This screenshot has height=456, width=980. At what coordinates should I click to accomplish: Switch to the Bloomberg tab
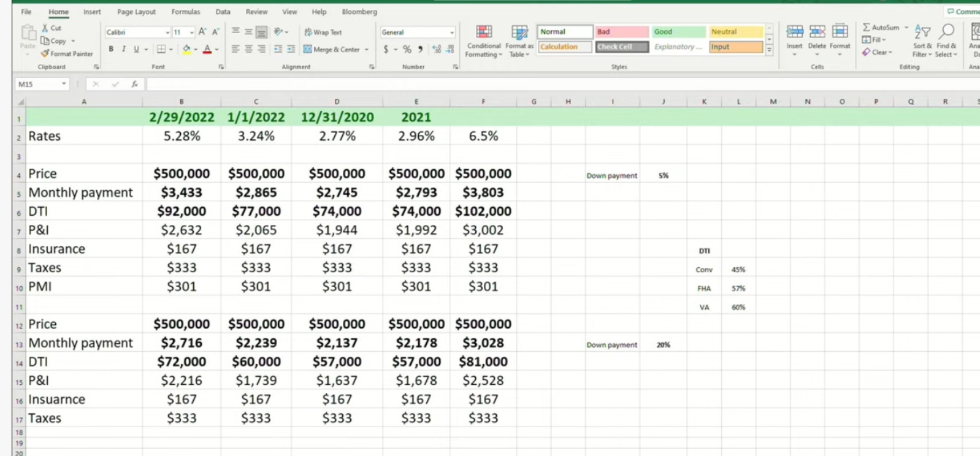click(359, 12)
